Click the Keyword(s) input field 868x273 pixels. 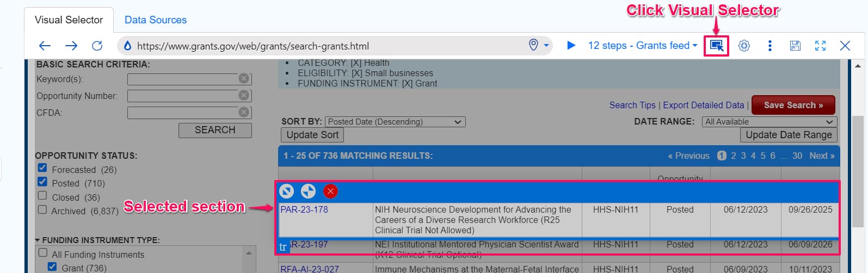182,79
